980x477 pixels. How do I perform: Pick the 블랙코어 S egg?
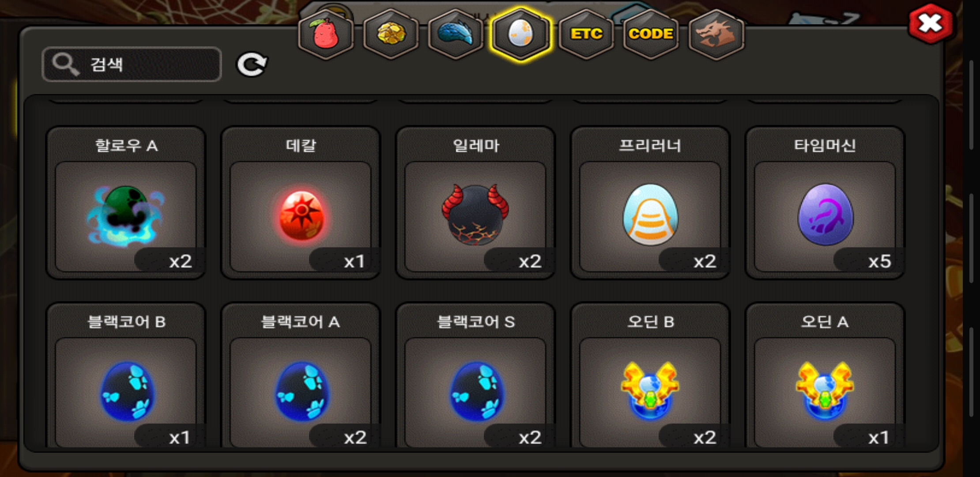coord(475,375)
